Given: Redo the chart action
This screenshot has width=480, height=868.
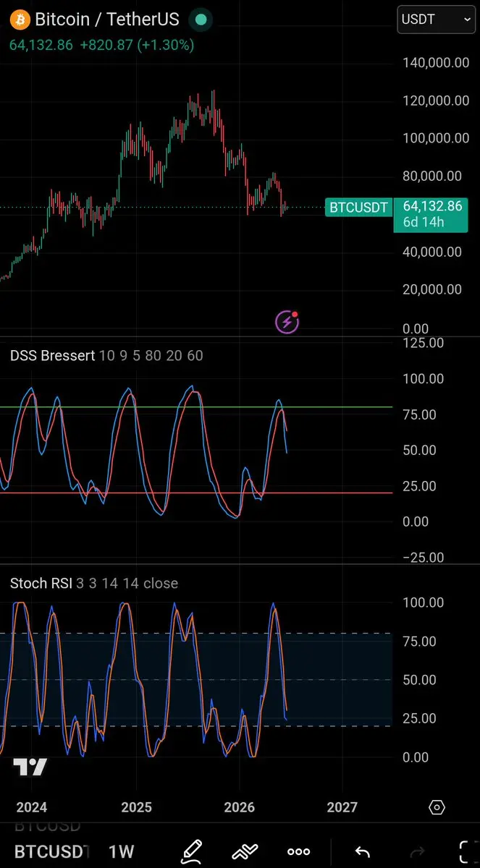Looking at the screenshot, I should click(x=417, y=851).
